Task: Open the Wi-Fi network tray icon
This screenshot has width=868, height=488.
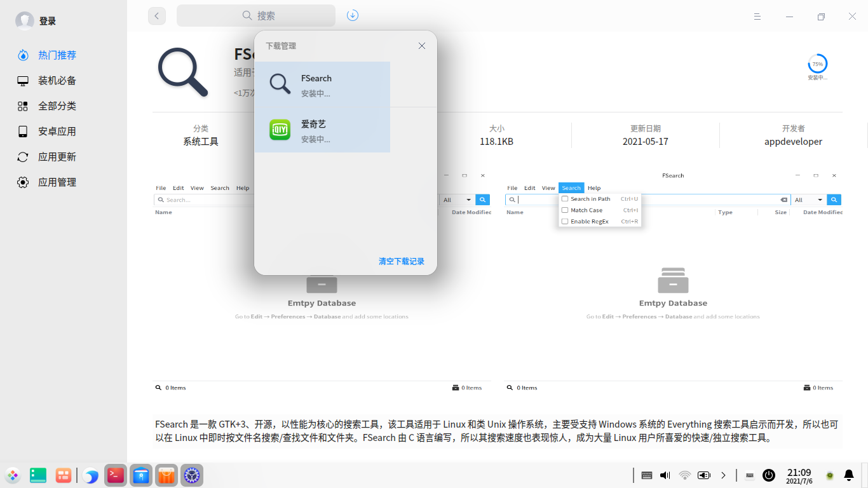Action: point(684,475)
